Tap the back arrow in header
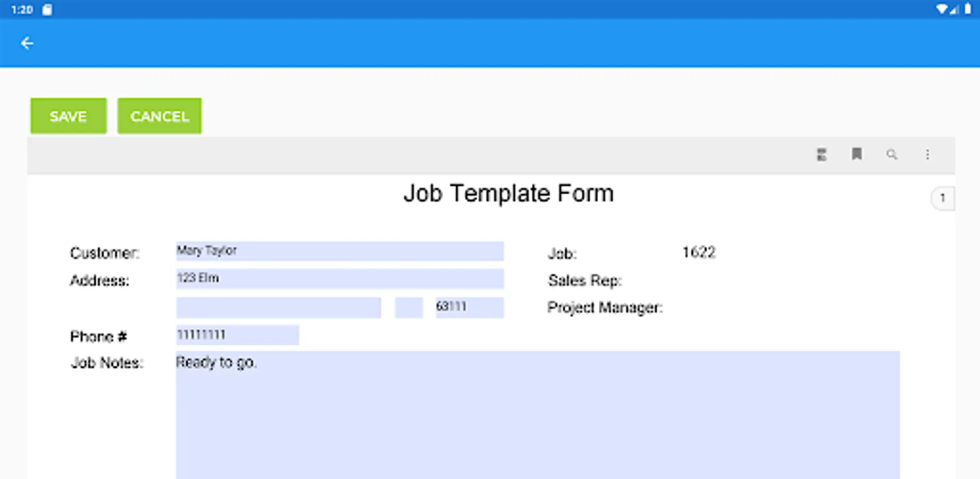This screenshot has height=479, width=980. 27,43
